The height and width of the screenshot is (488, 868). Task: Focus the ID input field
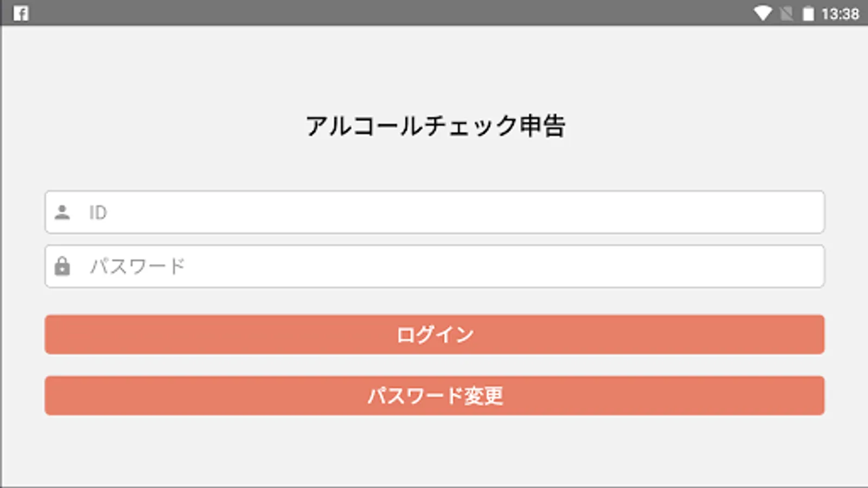434,212
